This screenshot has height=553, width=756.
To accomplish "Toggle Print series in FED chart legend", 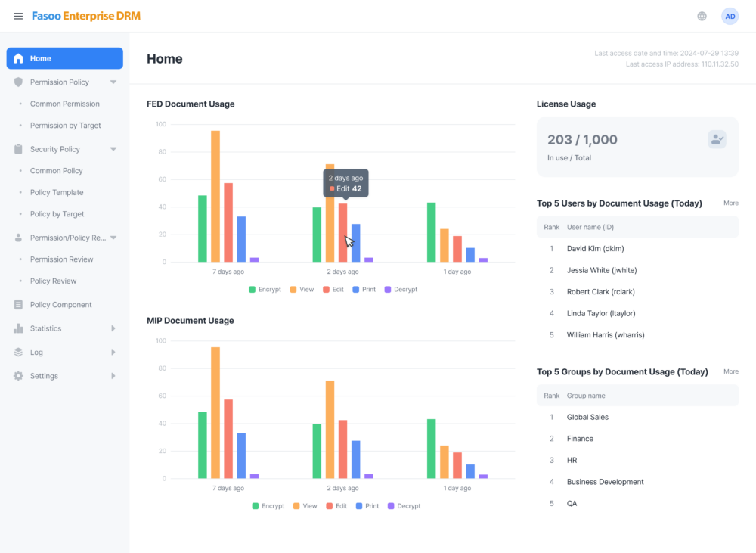I will point(364,290).
